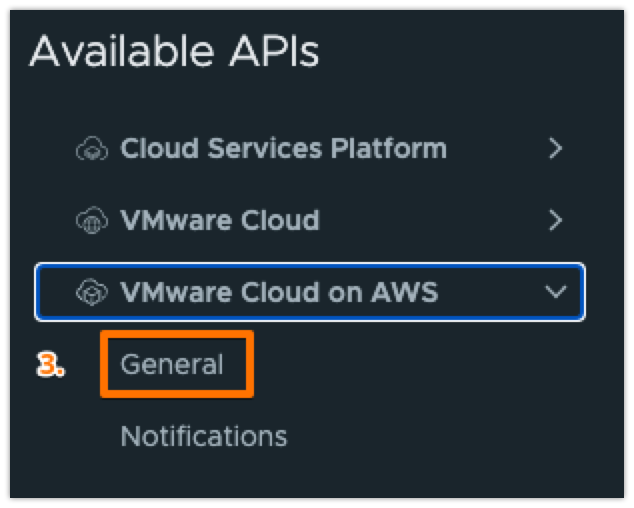Open the Notifications API section
The height and width of the screenshot is (508, 634).
point(203,436)
